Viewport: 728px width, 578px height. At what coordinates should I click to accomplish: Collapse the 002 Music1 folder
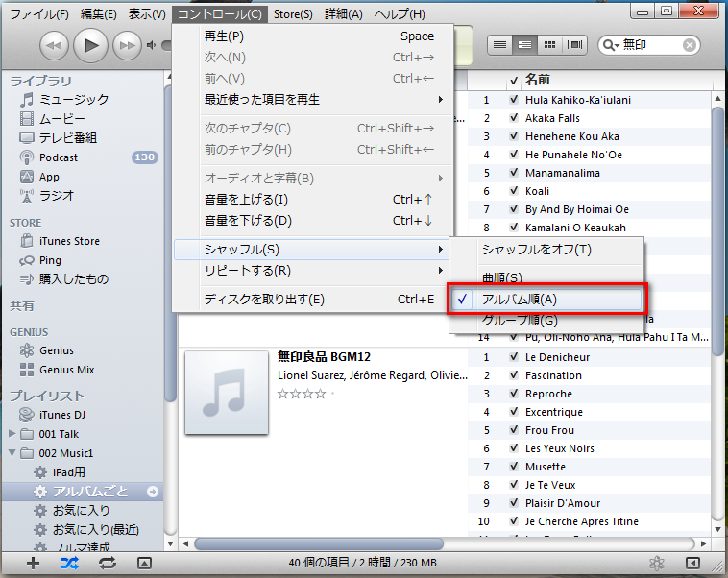click(x=12, y=452)
